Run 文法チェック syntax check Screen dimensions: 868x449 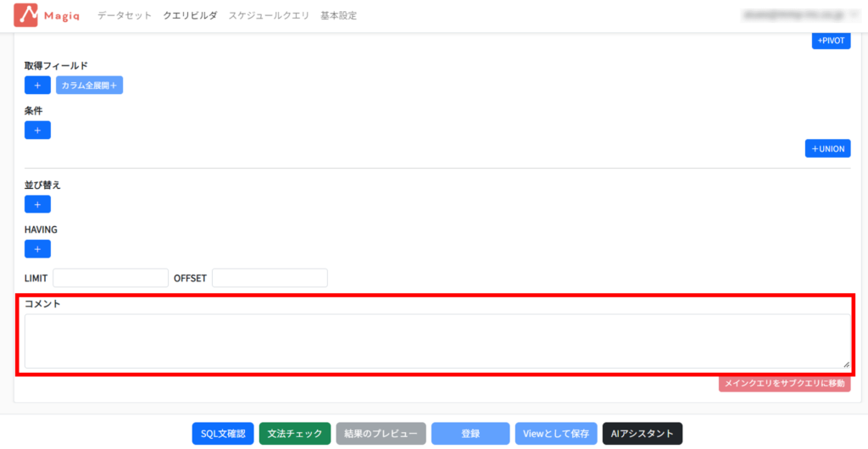(295, 434)
